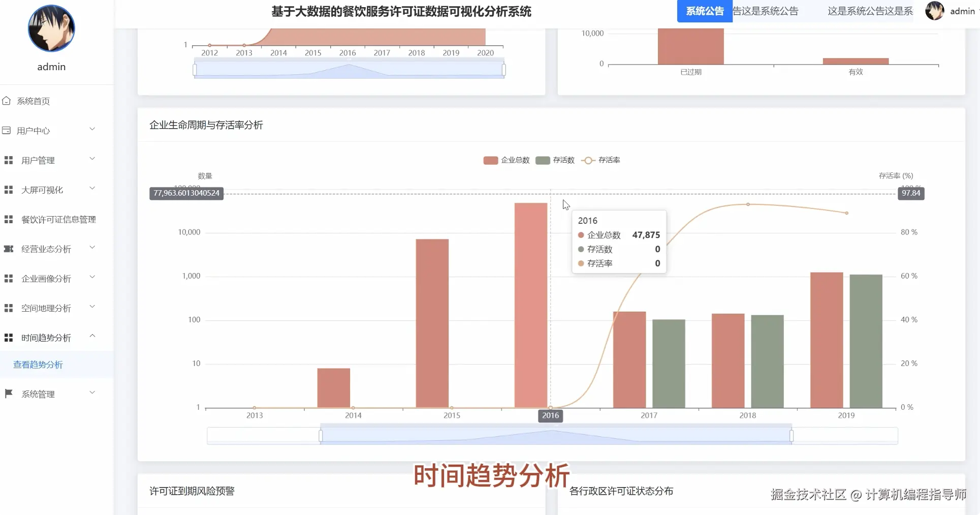Expand the 用户管理 menu chevron

point(92,159)
